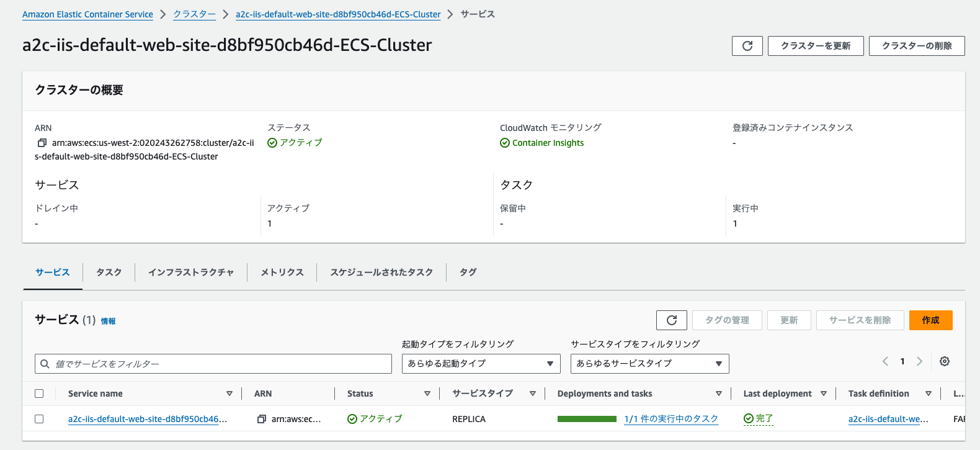Copy the service ARN in table row

click(x=262, y=419)
